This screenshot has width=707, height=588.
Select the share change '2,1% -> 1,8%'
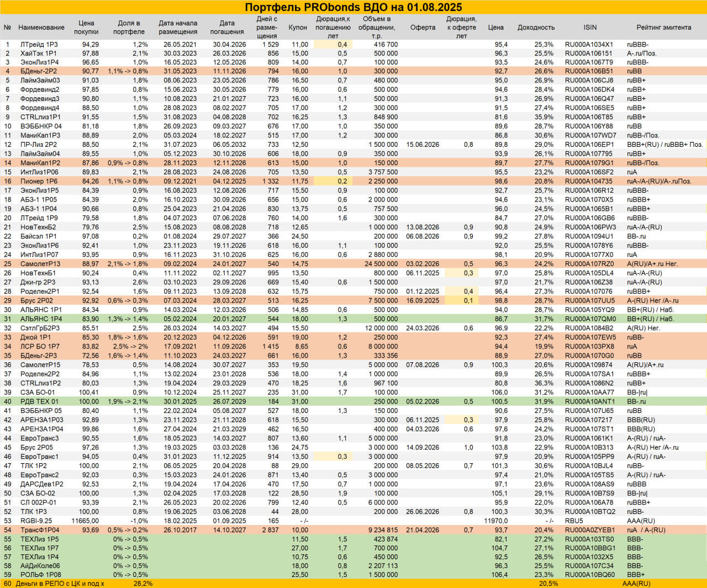(x=128, y=264)
